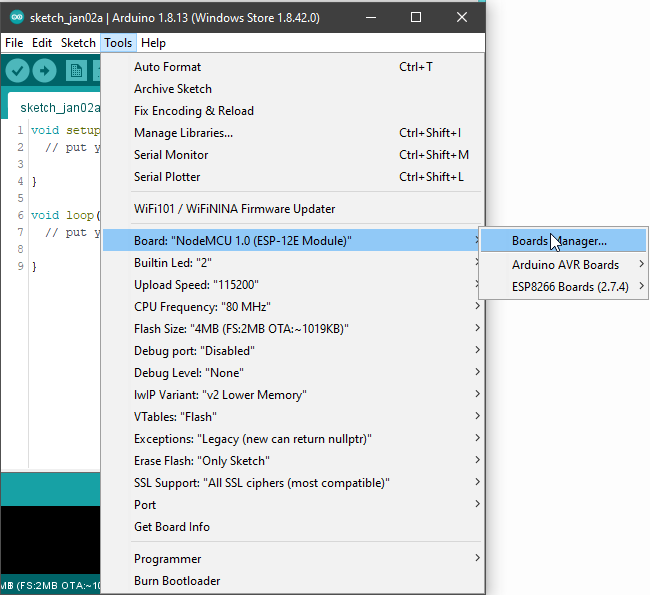Click the New sketch toolbar icon
The height and width of the screenshot is (595, 650).
76,71
